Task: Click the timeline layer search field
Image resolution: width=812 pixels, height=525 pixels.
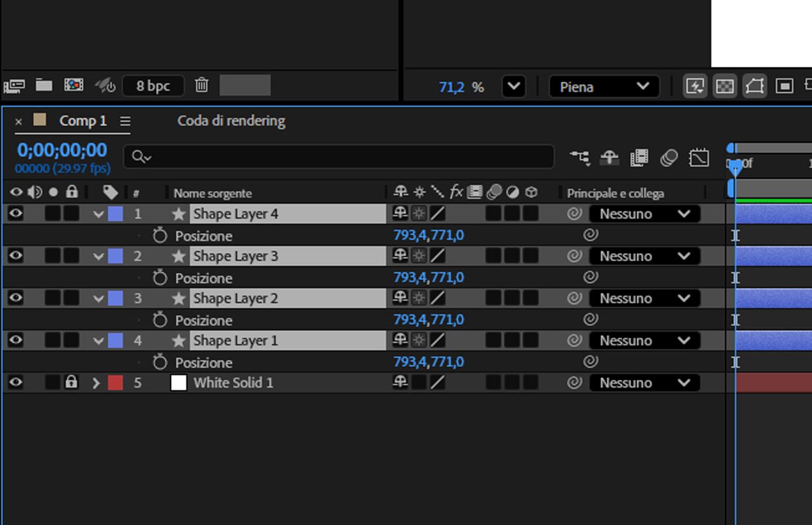Action: (x=339, y=157)
